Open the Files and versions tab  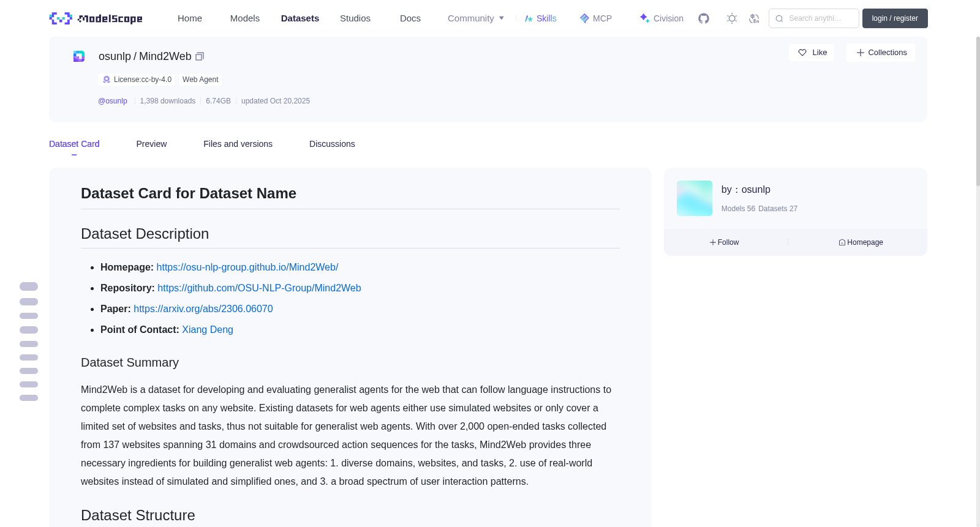coord(238,144)
